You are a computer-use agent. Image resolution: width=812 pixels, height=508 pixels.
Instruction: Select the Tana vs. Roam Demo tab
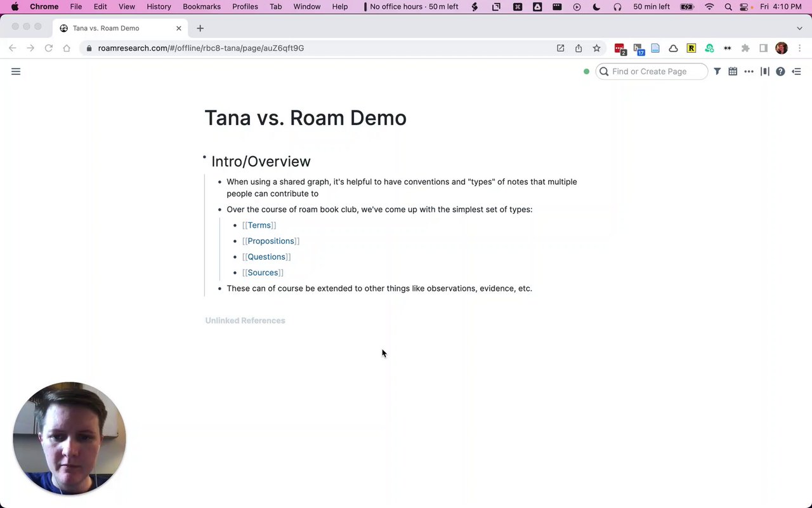[120, 28]
